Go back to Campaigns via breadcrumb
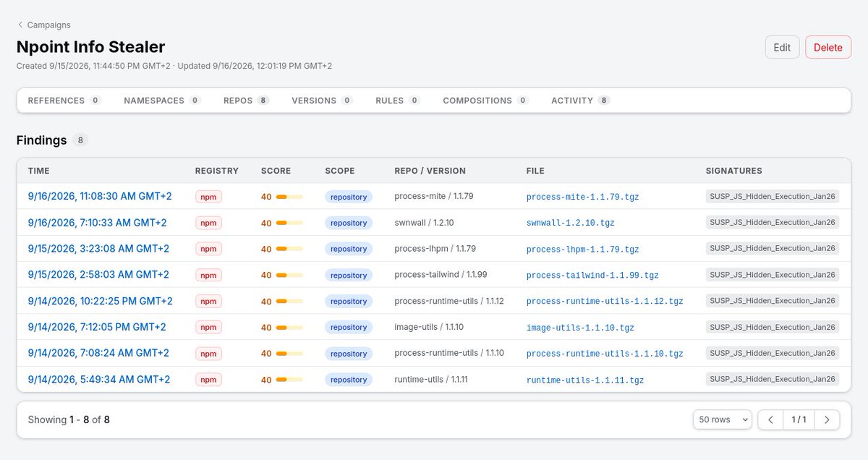The width and height of the screenshot is (868, 460). 44,25
